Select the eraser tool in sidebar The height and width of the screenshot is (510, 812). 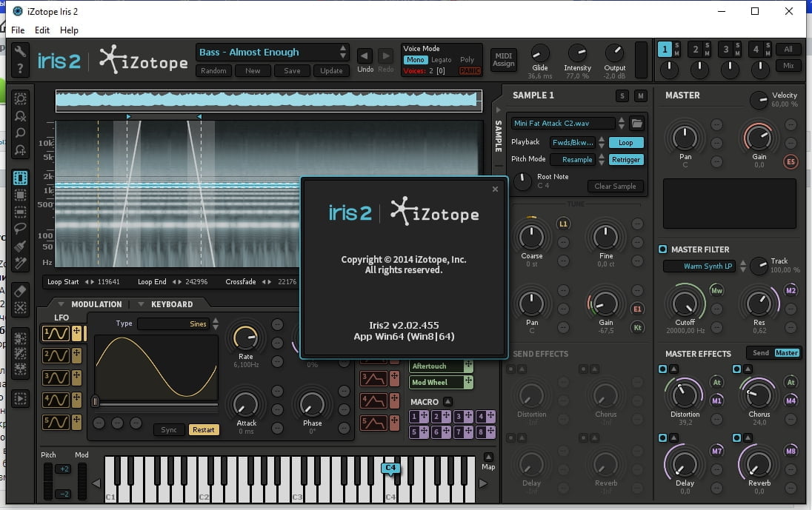pyautogui.click(x=21, y=290)
